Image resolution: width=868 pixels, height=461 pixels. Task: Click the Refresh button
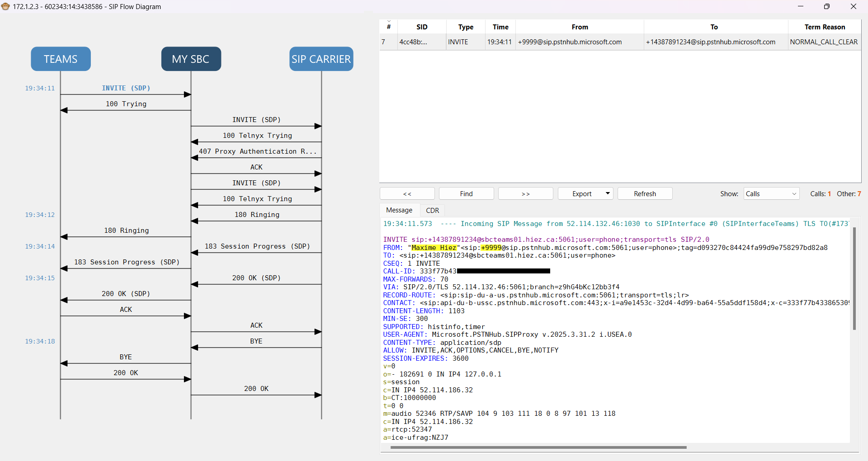click(x=644, y=193)
